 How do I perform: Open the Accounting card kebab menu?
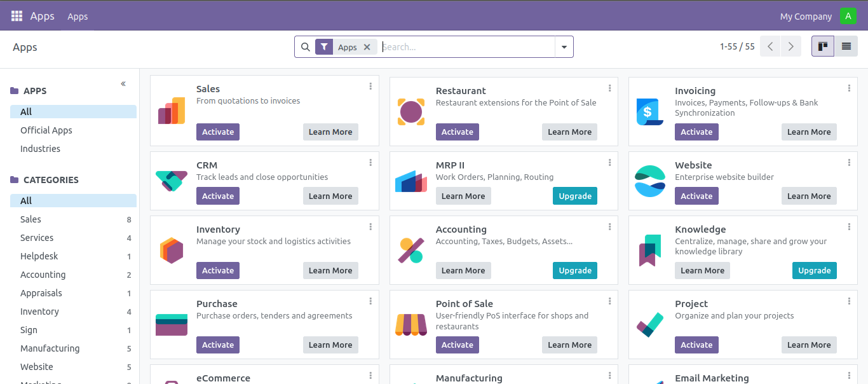pyautogui.click(x=610, y=227)
